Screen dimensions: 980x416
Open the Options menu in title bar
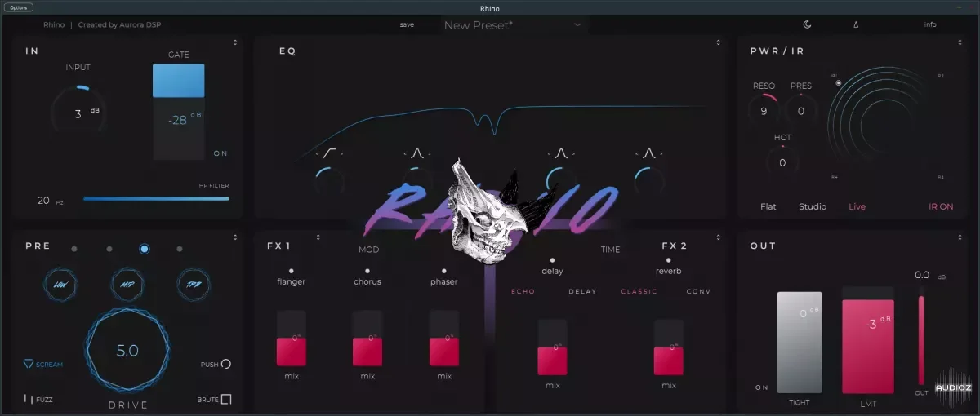coord(19,7)
